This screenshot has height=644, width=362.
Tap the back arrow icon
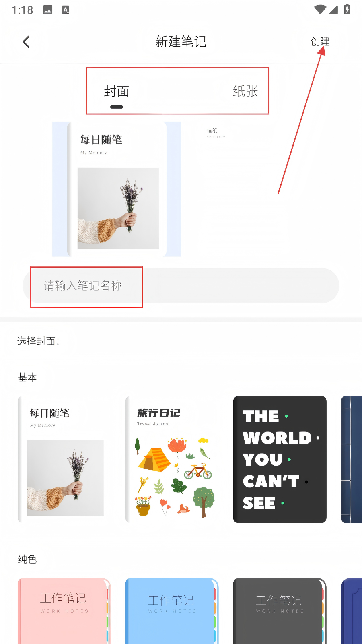point(26,42)
